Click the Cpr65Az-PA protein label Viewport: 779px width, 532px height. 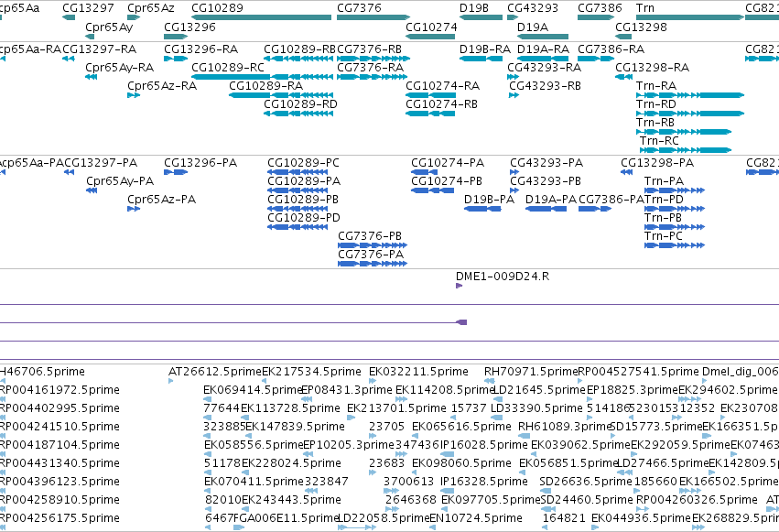coord(162,200)
